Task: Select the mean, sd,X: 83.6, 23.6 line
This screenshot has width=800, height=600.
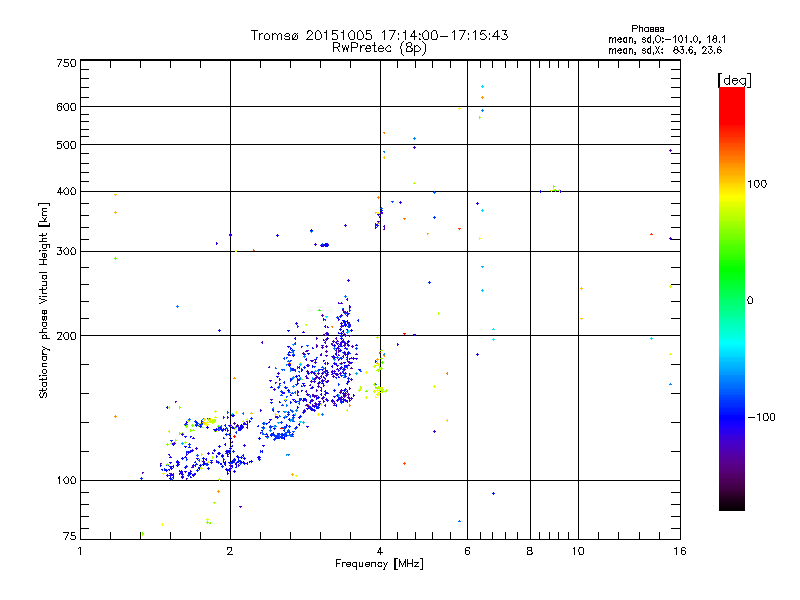Action: point(665,50)
